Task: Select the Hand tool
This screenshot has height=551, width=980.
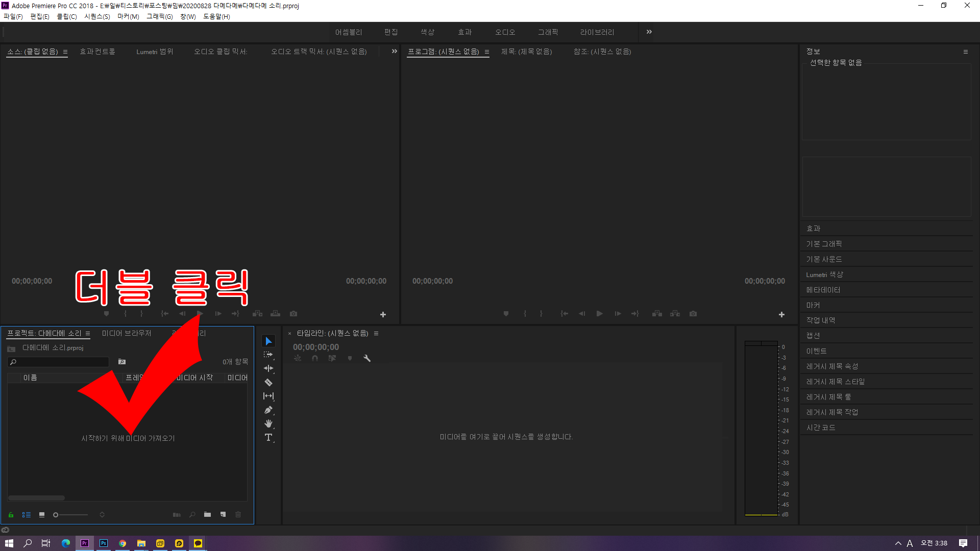Action: pyautogui.click(x=268, y=423)
